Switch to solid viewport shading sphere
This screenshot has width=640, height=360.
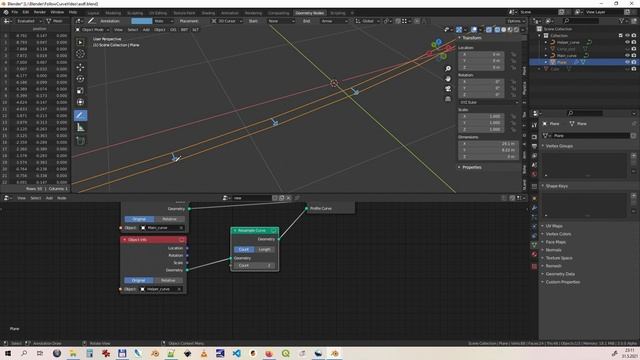pos(503,30)
